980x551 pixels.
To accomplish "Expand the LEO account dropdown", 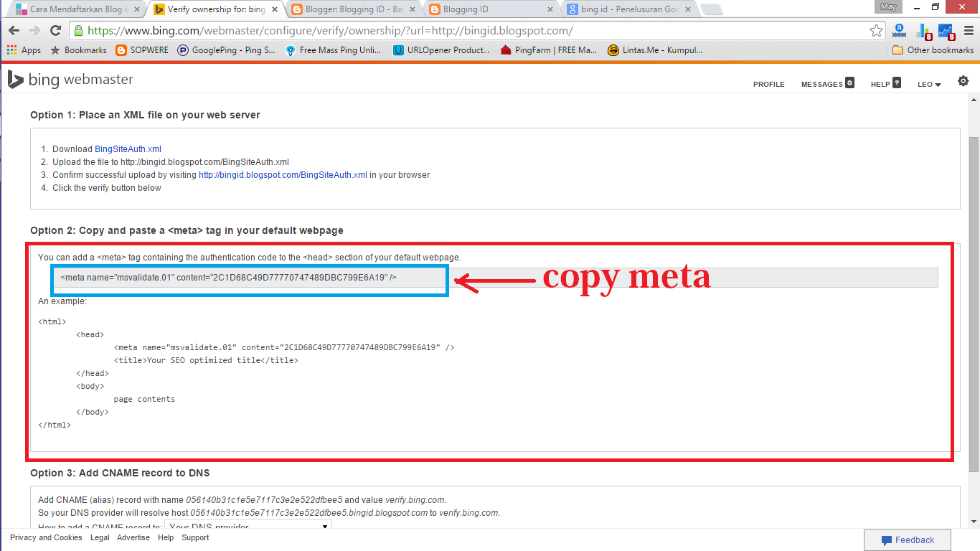I will [929, 84].
